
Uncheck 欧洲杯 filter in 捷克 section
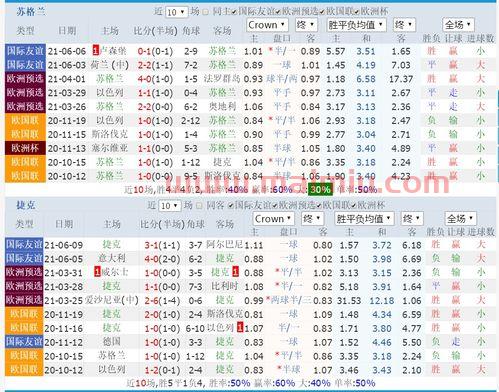click(x=353, y=206)
